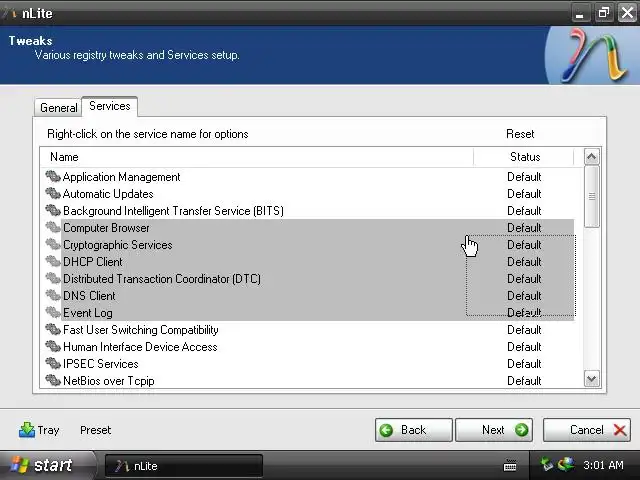Click the gear icon beside Event Log
640x480 pixels.
coord(53,313)
